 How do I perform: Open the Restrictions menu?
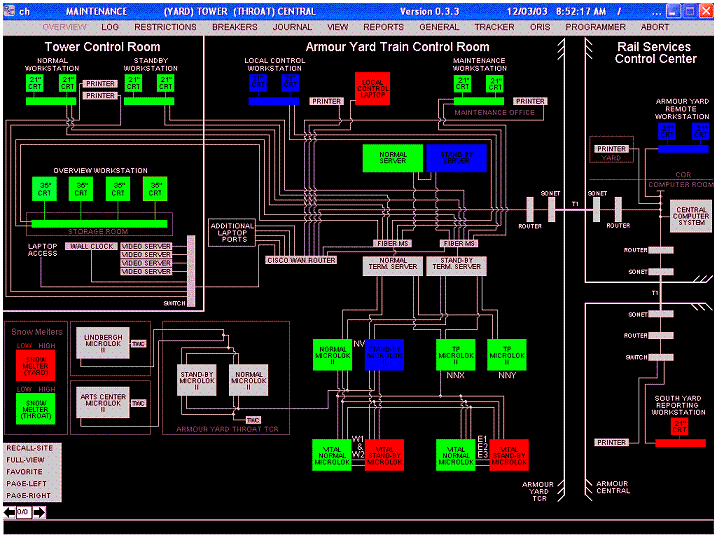point(165,27)
